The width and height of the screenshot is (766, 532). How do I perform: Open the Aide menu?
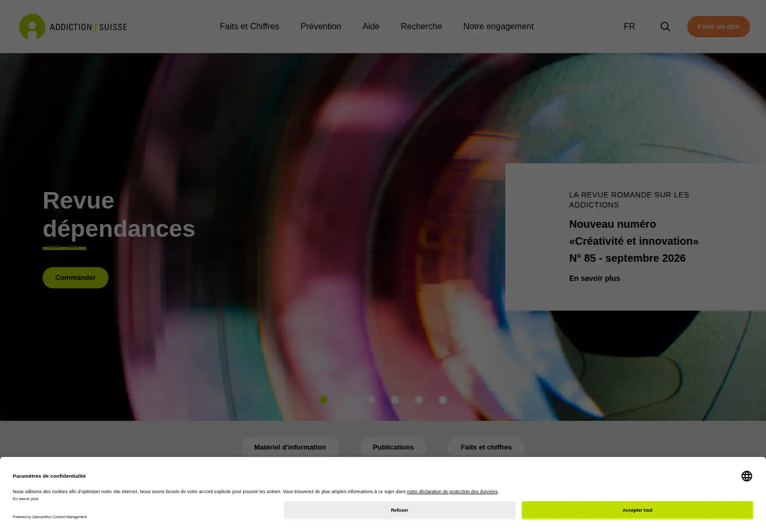pos(371,27)
